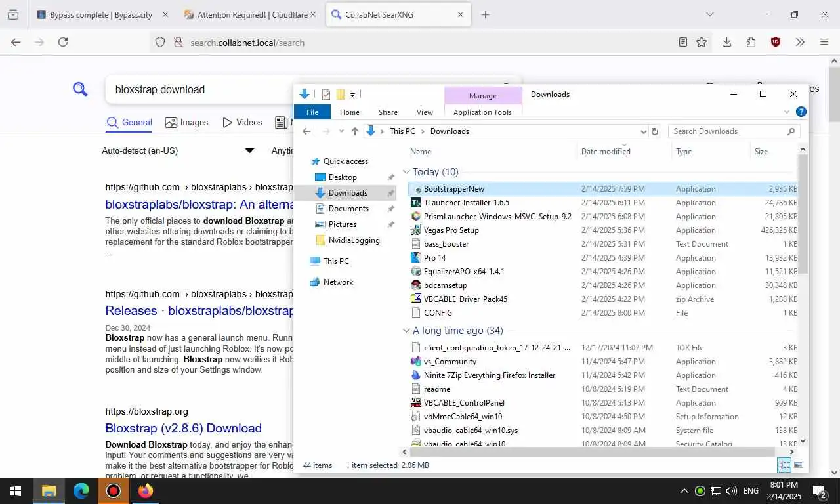840x504 pixels.
Task: Open the Explorer recent locations dropdown
Action: [341, 131]
